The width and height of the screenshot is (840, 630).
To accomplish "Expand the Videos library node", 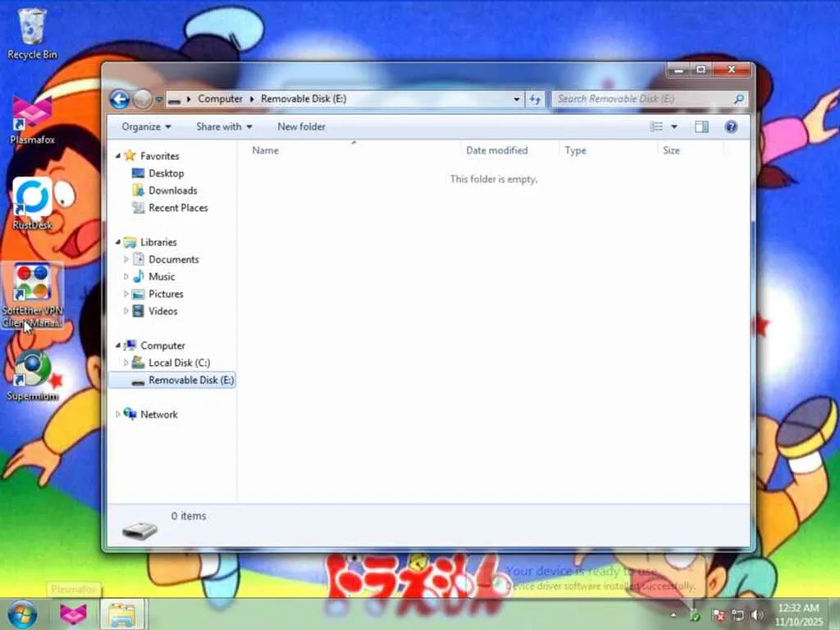I will [x=126, y=311].
